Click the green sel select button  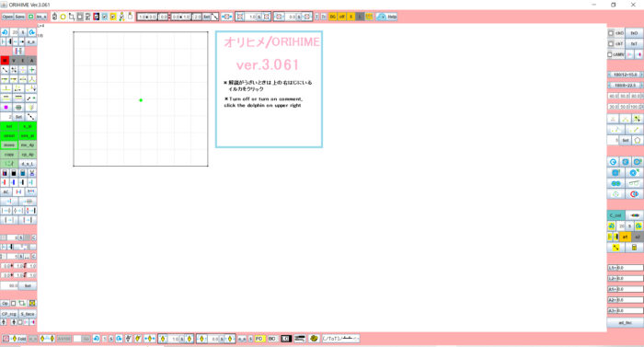pyautogui.click(x=9, y=126)
